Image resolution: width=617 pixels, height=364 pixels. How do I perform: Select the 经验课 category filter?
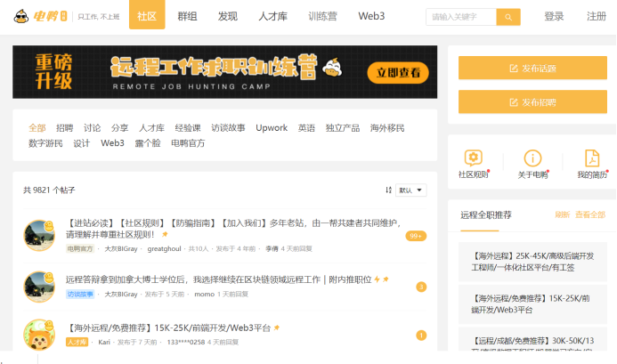(188, 128)
